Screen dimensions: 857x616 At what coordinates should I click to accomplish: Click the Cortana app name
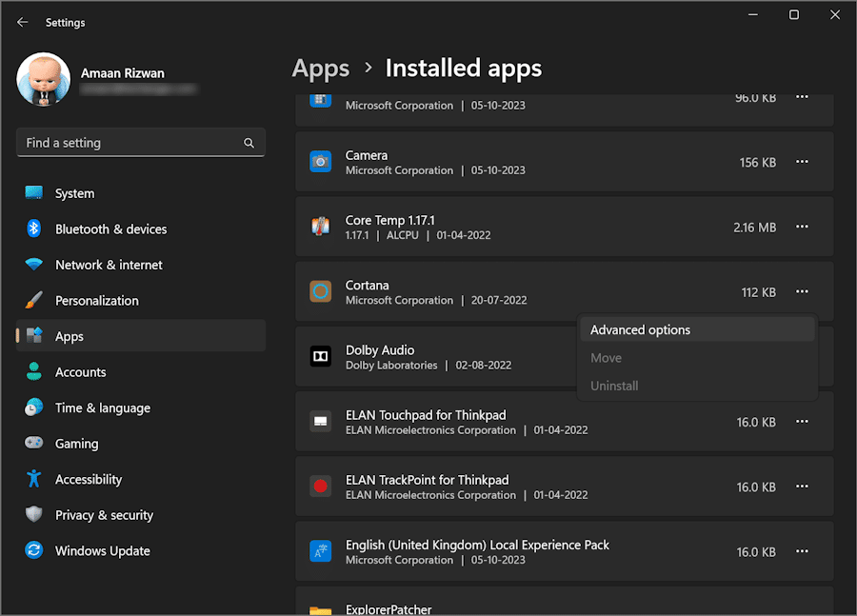tap(368, 286)
